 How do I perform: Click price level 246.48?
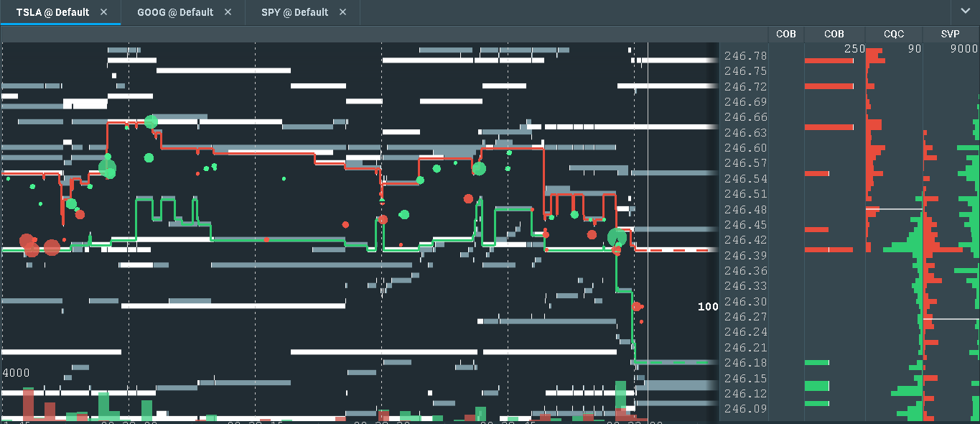click(x=745, y=210)
